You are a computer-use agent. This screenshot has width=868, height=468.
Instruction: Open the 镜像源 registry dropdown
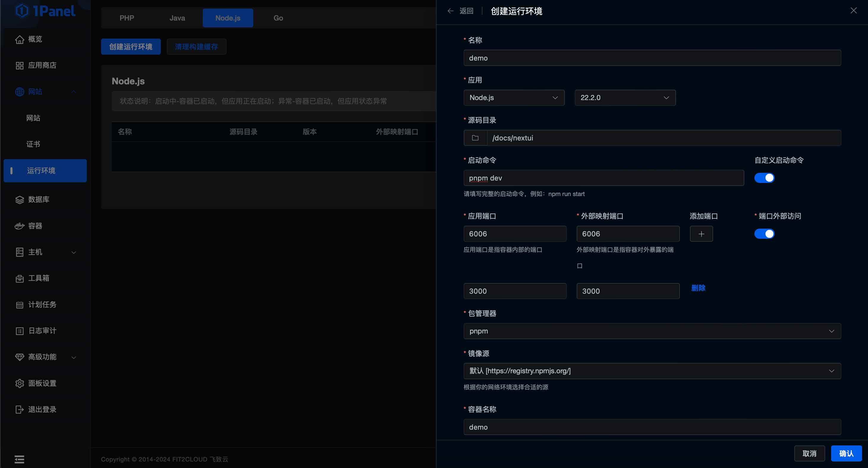(x=652, y=371)
